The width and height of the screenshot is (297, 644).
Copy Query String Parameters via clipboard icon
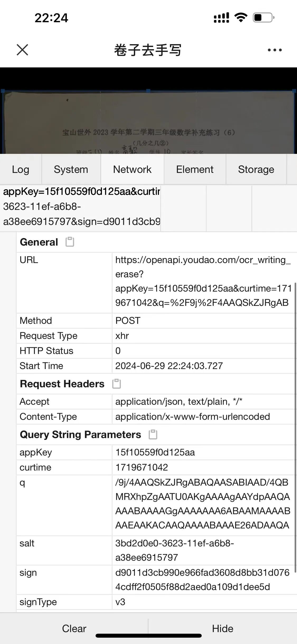coord(153,434)
